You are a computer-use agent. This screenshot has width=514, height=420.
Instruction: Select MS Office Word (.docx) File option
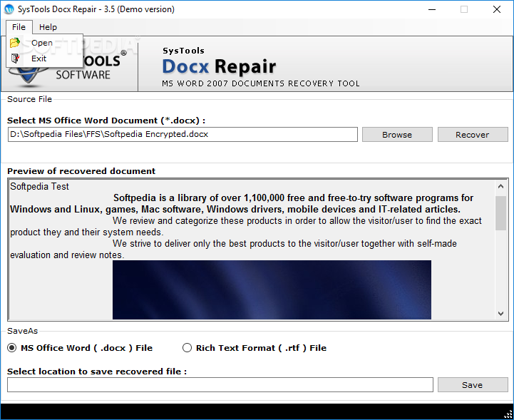click(80, 348)
